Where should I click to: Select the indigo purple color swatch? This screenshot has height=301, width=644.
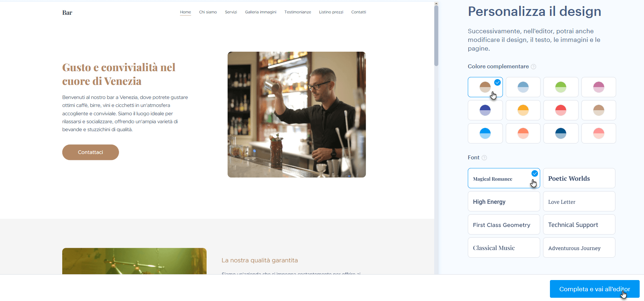[x=485, y=110]
